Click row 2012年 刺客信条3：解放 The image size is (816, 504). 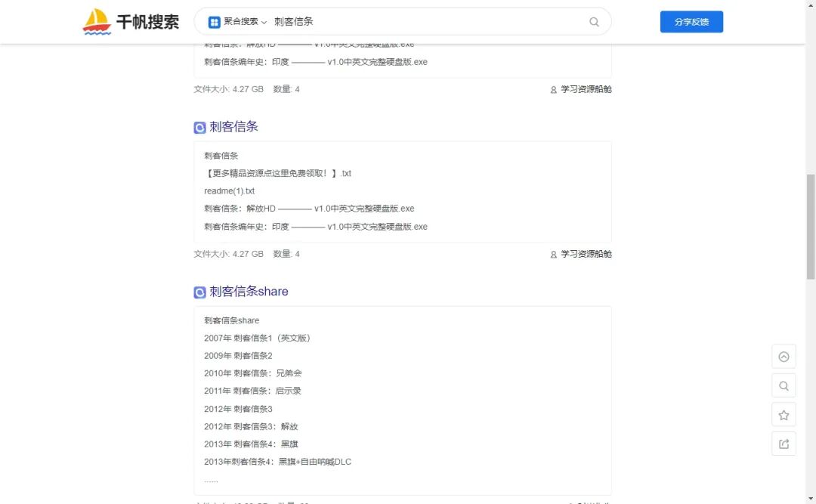click(x=251, y=426)
